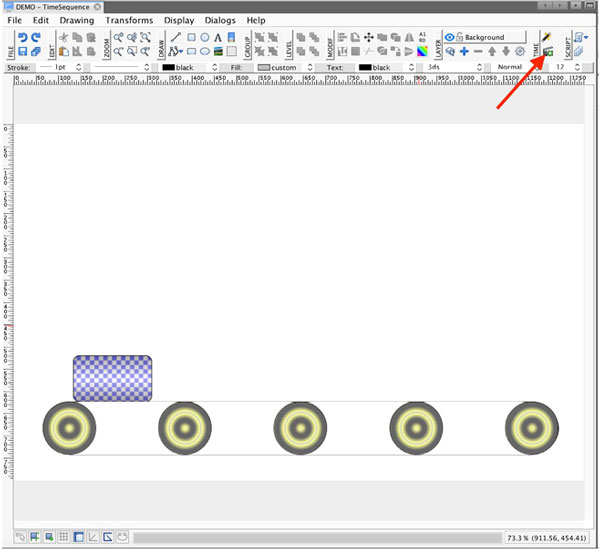The width and height of the screenshot is (600, 549).
Task: Click the magic wand icon in TIME group
Action: [x=546, y=37]
